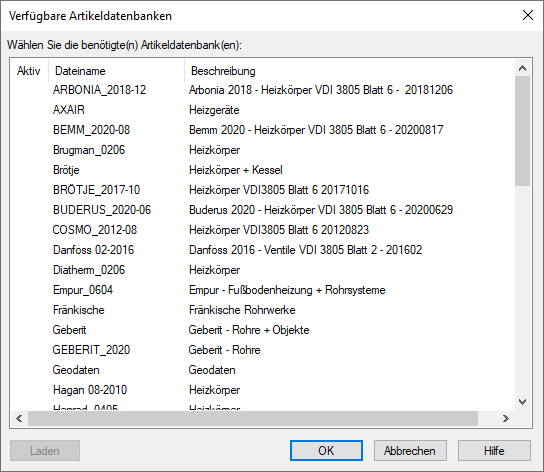Viewport: 544px width, 472px height.
Task: Click the Abbrechen button
Action: pos(410,450)
